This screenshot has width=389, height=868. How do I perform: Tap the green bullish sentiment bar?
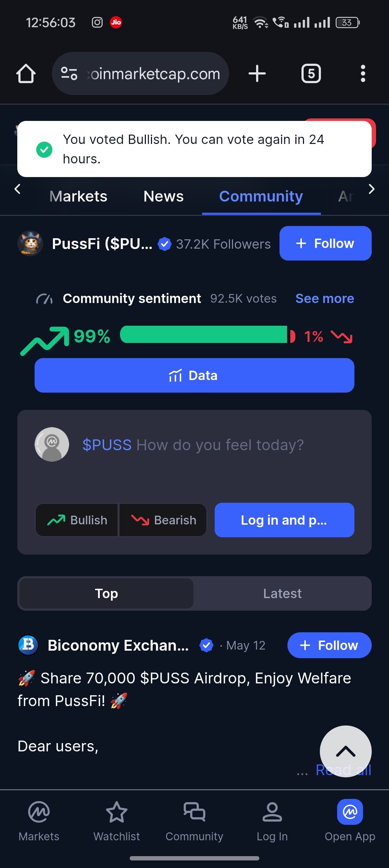(x=204, y=335)
